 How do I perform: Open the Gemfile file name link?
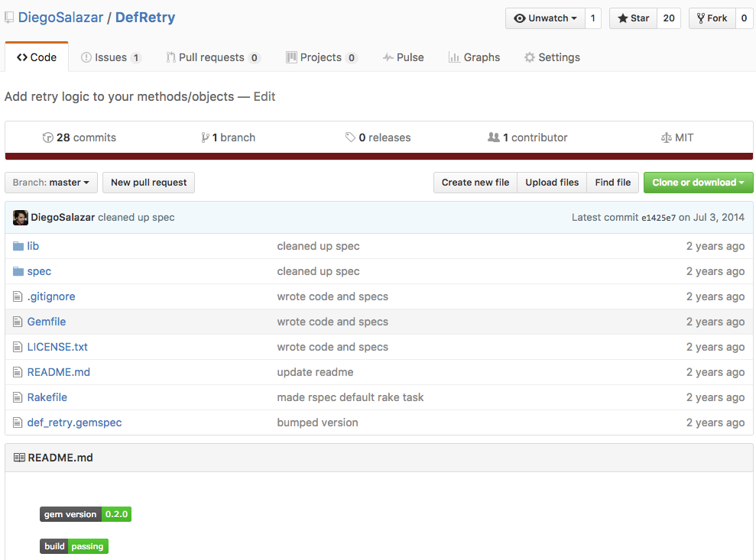click(47, 322)
